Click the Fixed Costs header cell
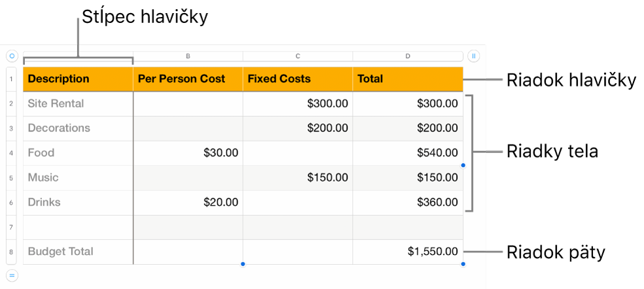 click(298, 79)
